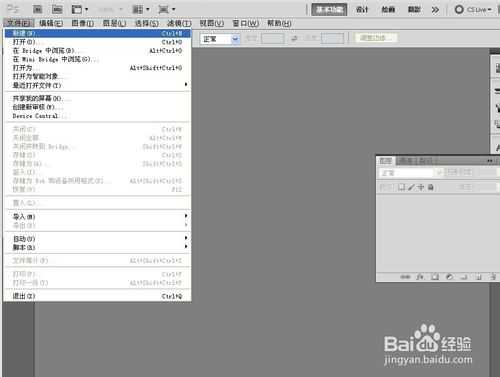Toggle lock transparent pixels in layers panel
The width and height of the screenshot is (500, 377).
402,187
